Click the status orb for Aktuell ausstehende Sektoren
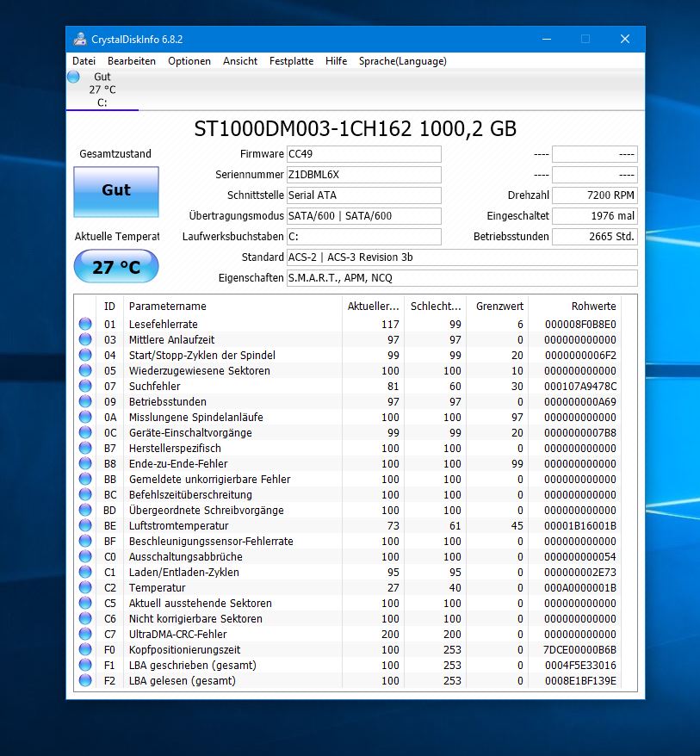This screenshot has height=756, width=700. [85, 603]
